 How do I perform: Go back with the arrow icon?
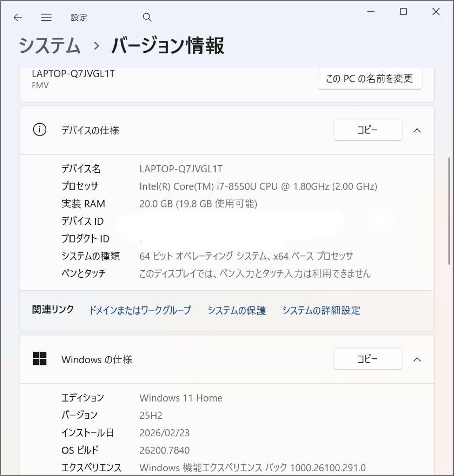(18, 18)
